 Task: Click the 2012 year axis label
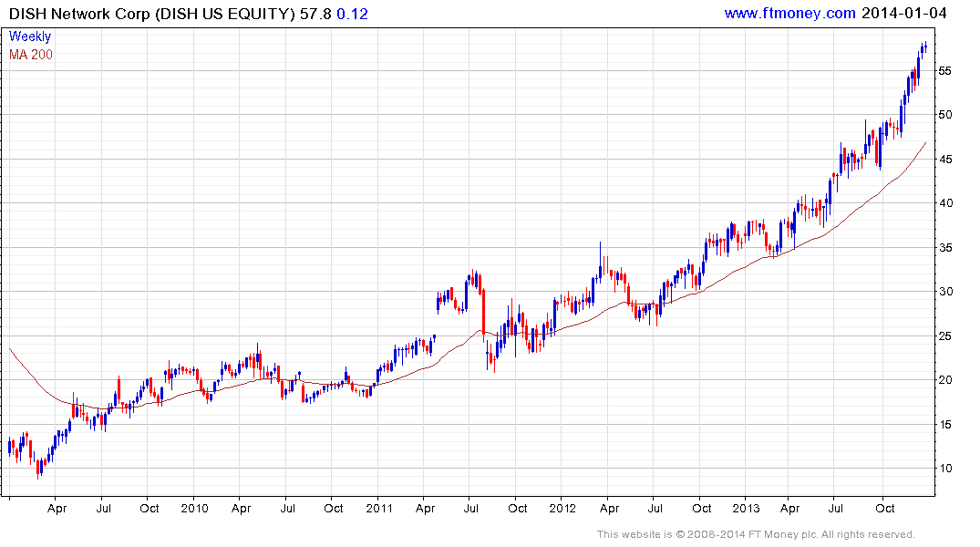pyautogui.click(x=562, y=508)
